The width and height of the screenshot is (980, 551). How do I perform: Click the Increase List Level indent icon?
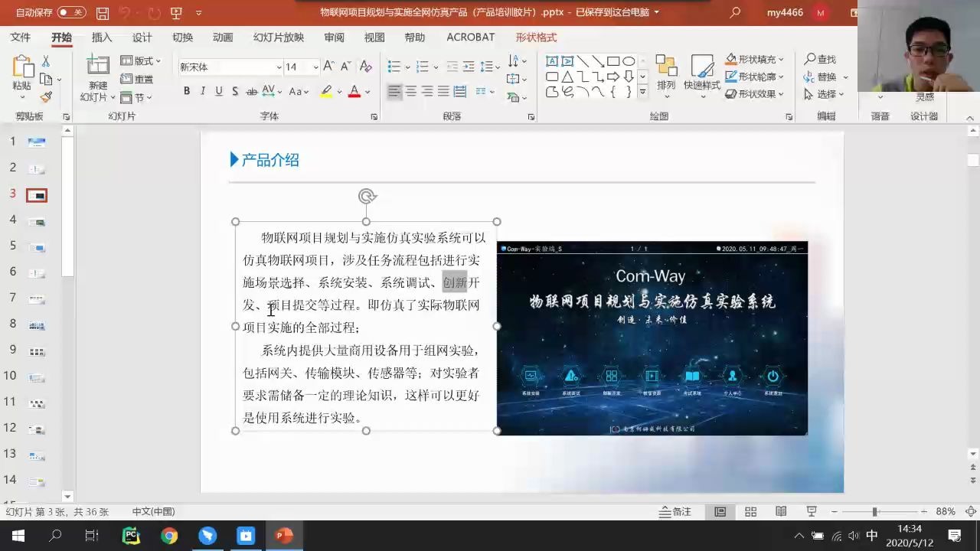coord(469,67)
